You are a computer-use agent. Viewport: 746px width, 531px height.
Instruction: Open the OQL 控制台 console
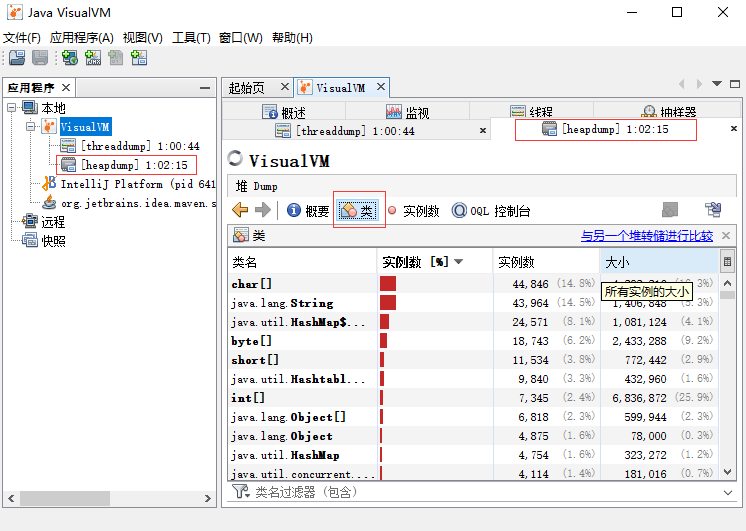pos(491,211)
